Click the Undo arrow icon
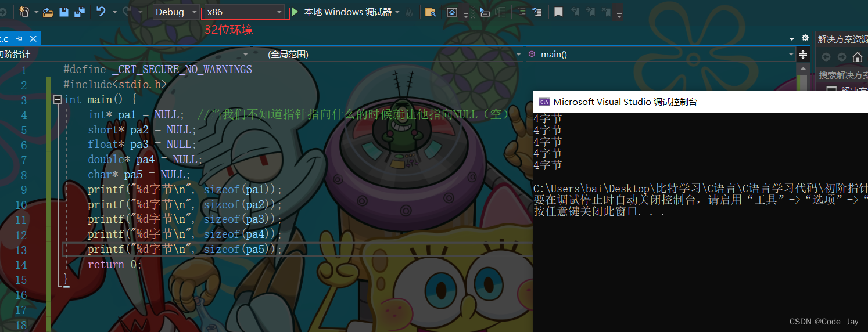868x332 pixels. pyautogui.click(x=101, y=12)
